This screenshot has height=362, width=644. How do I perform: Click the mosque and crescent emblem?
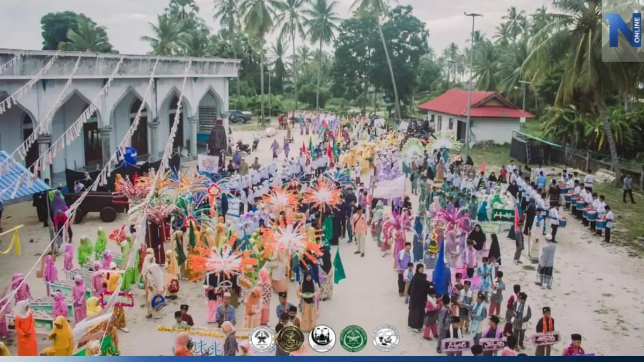pyautogui.click(x=322, y=338)
